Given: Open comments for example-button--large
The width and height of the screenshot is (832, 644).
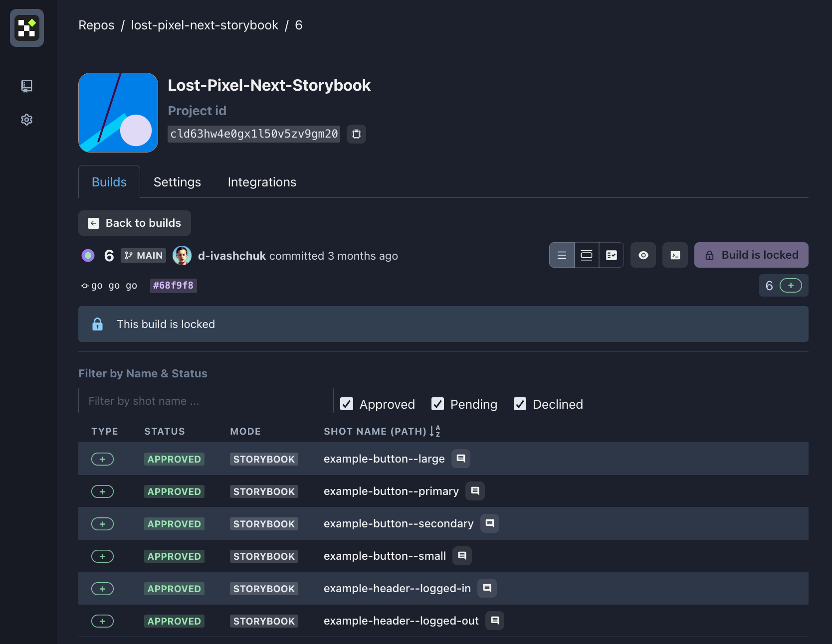Looking at the screenshot, I should point(461,459).
